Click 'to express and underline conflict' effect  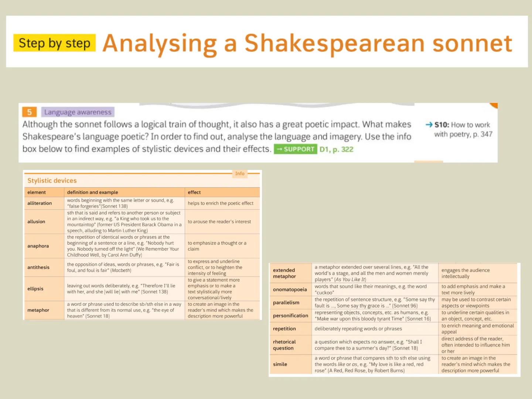[x=215, y=267]
